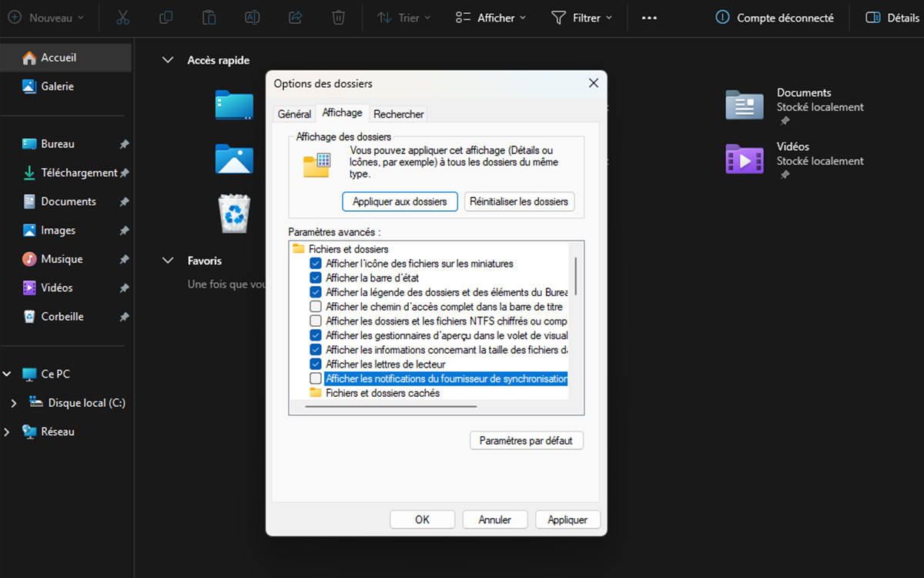Unpin Bureau using its pin icon

tap(124, 144)
